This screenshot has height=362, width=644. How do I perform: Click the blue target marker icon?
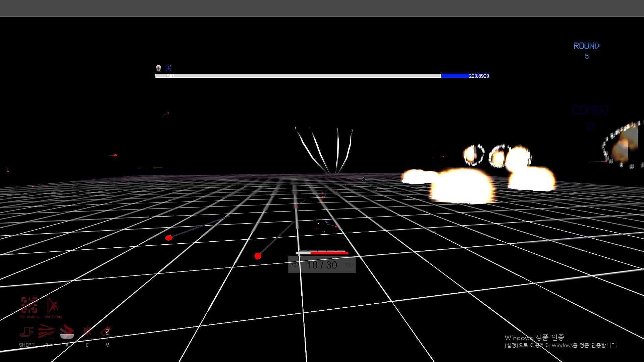(x=168, y=68)
